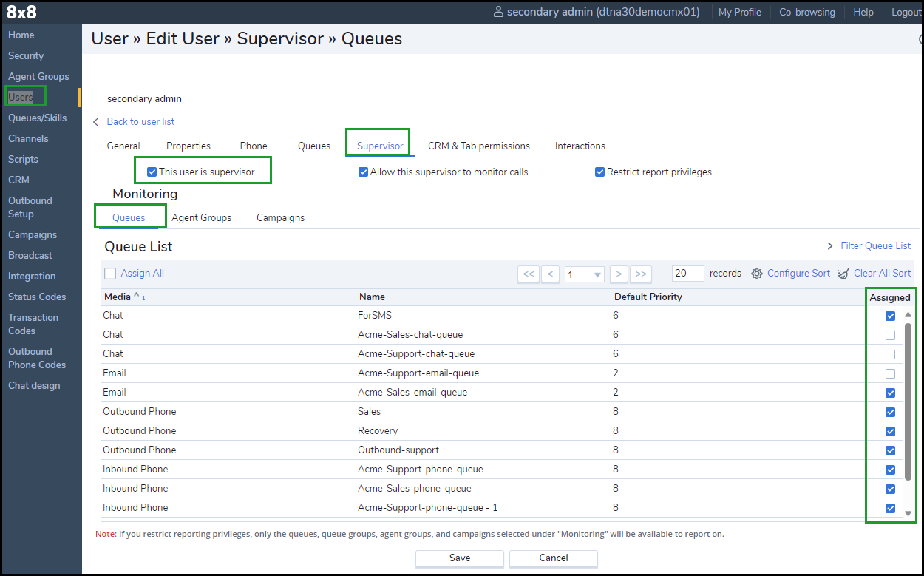Open the Properties tab
The width and height of the screenshot is (924, 576).
(188, 146)
